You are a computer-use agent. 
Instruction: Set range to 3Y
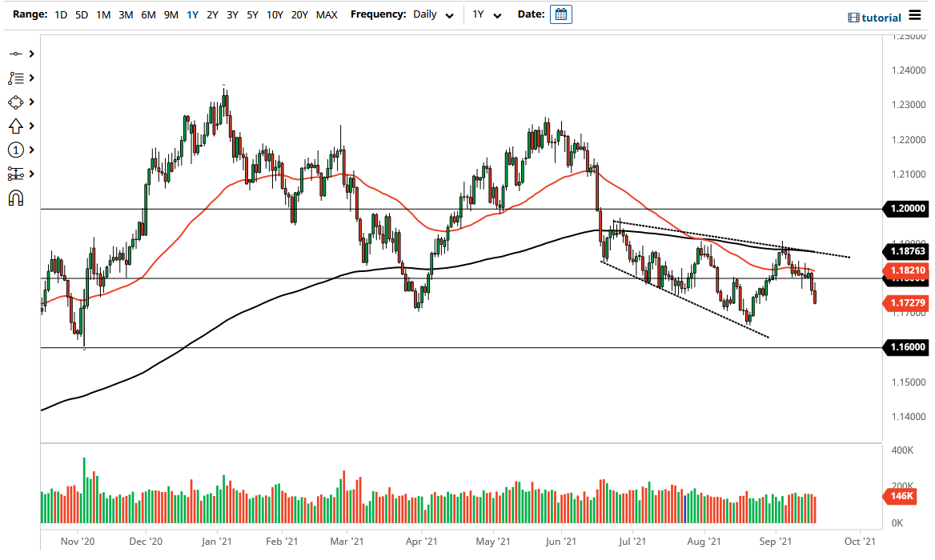[x=233, y=14]
